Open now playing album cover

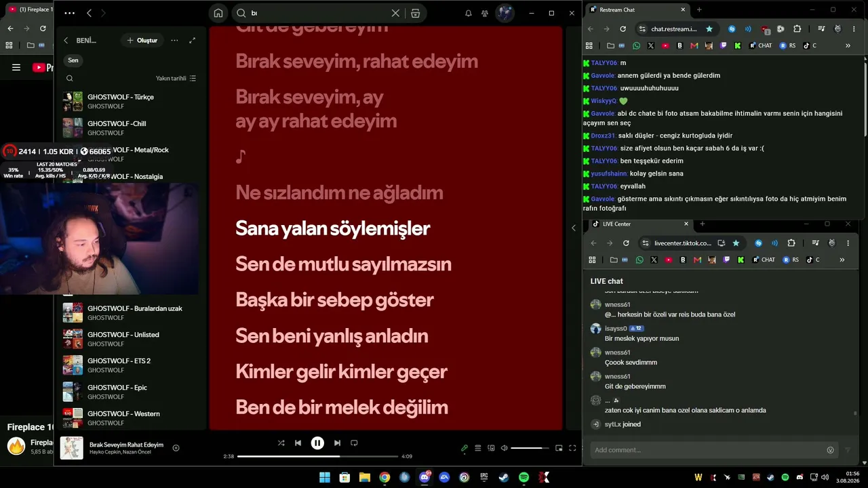click(72, 448)
